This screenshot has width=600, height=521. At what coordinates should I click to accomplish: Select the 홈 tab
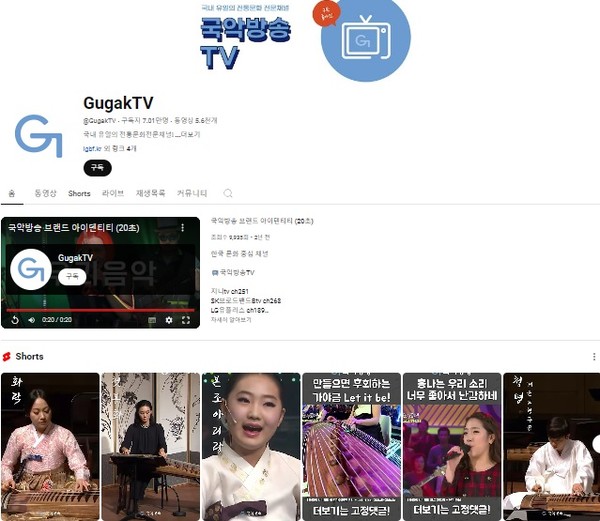(12, 193)
